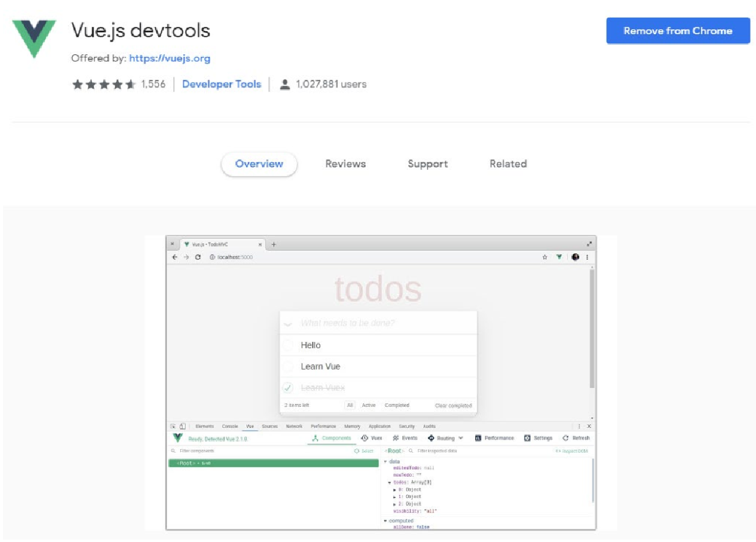Collapse the 'computed' section triangle
756x542 pixels.
[x=385, y=521]
